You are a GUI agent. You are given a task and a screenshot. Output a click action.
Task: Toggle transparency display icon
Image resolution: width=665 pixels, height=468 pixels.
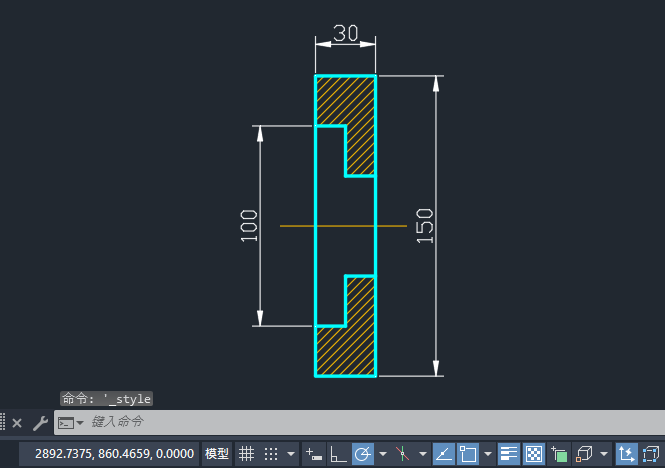click(x=534, y=454)
